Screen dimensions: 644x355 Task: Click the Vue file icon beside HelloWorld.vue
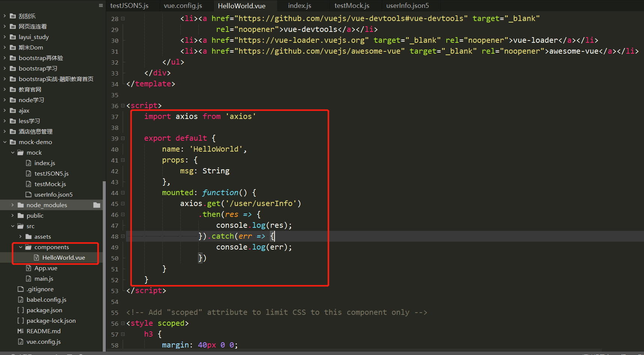36,257
